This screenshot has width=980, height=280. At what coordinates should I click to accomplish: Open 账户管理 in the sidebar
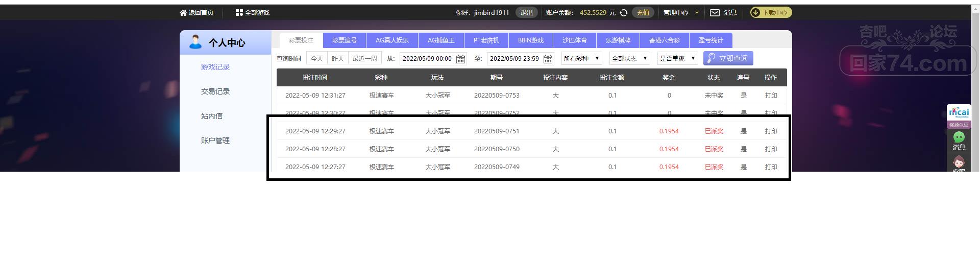(x=215, y=141)
